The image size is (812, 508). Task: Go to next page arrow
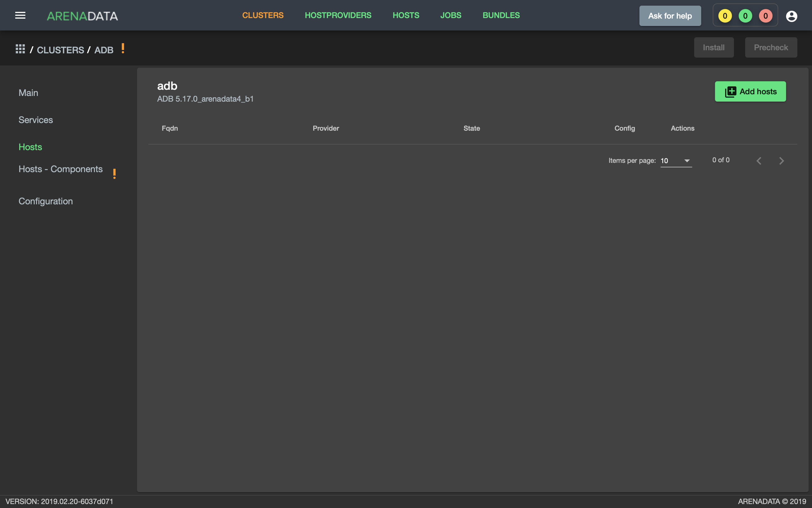782,161
